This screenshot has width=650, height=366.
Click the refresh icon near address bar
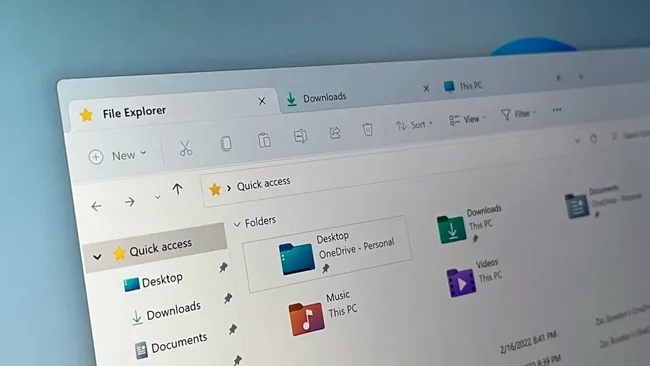click(593, 139)
